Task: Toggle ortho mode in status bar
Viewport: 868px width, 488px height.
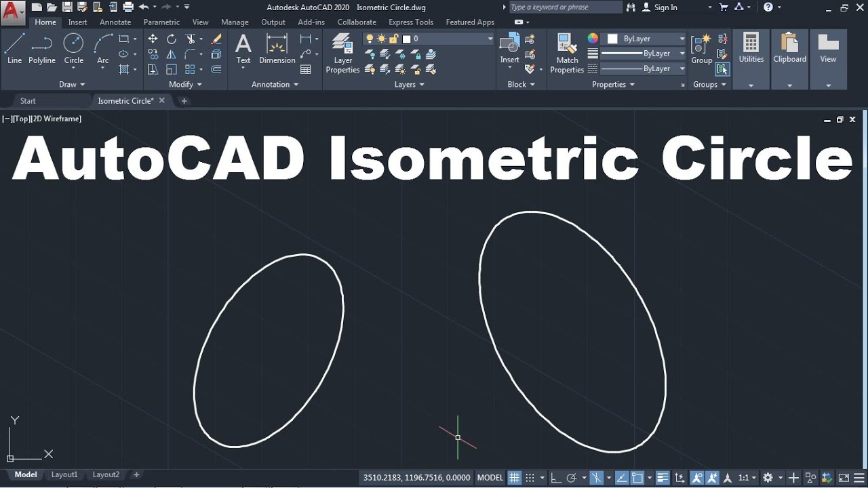Action: pyautogui.click(x=555, y=477)
